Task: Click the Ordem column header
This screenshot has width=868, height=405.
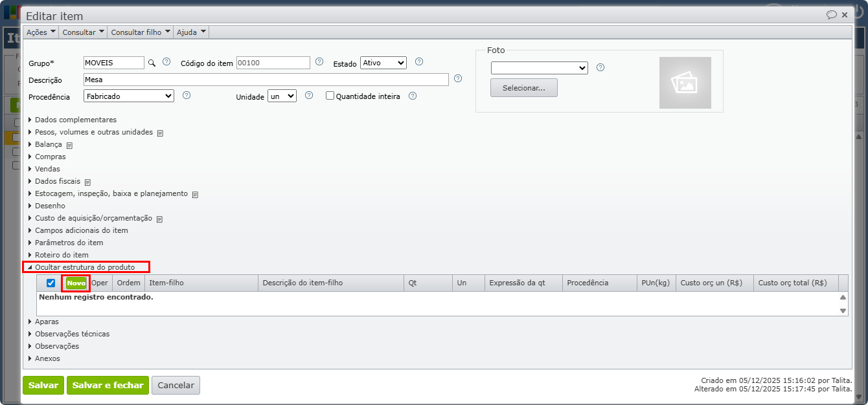Action: (x=128, y=283)
